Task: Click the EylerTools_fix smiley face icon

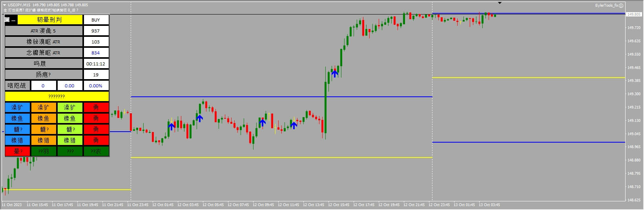Action: (x=621, y=5)
